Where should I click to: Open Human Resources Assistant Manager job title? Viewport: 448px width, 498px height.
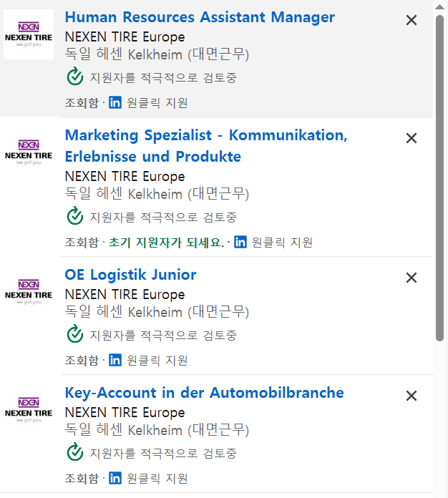(200, 17)
